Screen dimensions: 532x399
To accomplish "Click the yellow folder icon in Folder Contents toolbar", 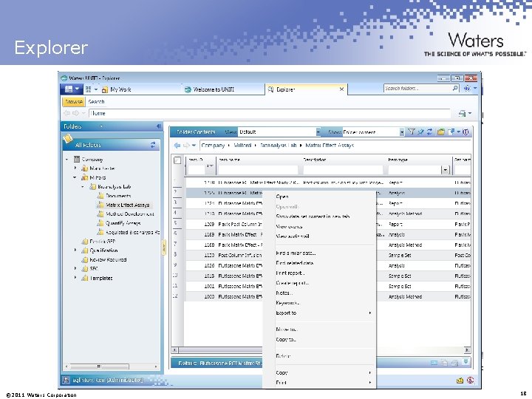I will [x=440, y=132].
